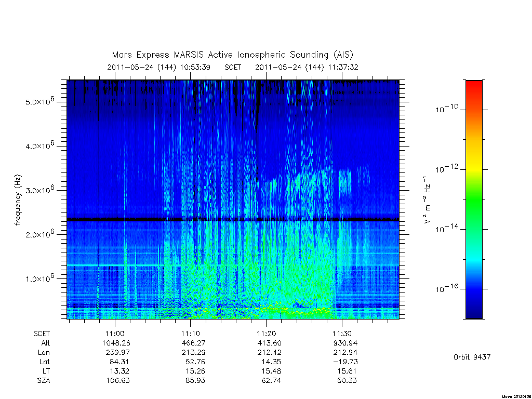
Task: Click the end time '2011-05-24 (144) 11:37:32'
Action: (x=307, y=67)
